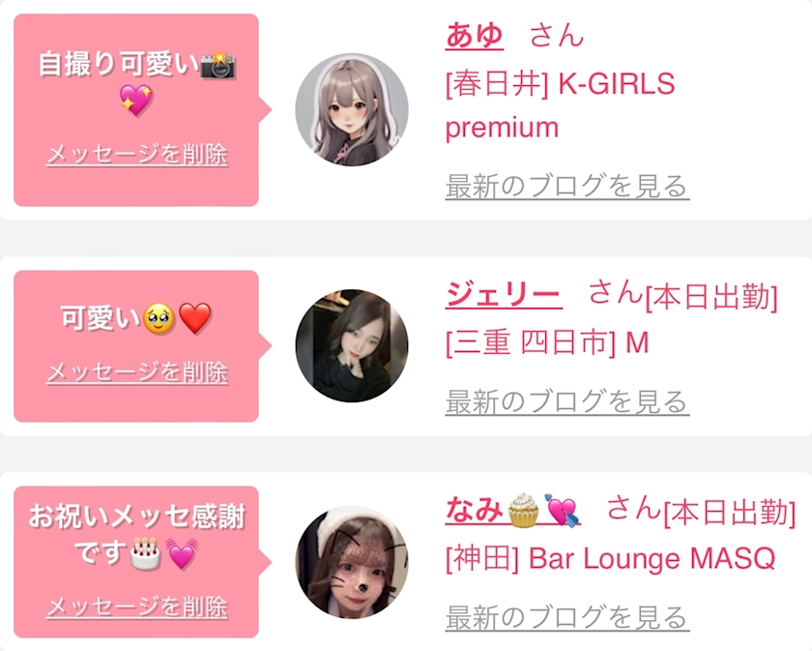Click あゆ's anime avatar thumbnail

pos(352,109)
